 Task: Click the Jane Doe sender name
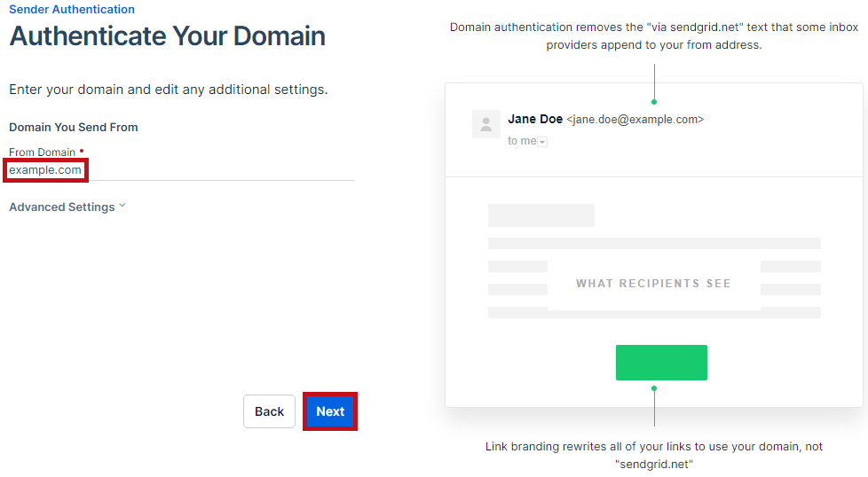(535, 119)
